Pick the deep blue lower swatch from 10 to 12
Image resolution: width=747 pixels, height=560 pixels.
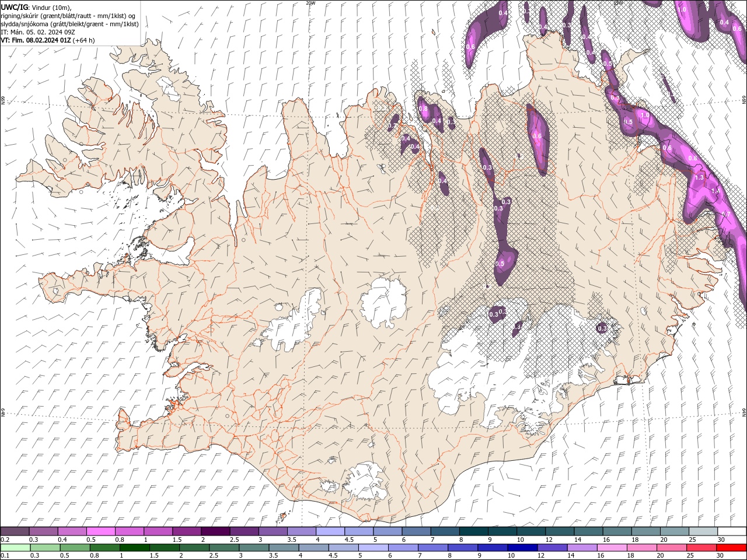pos(522,548)
